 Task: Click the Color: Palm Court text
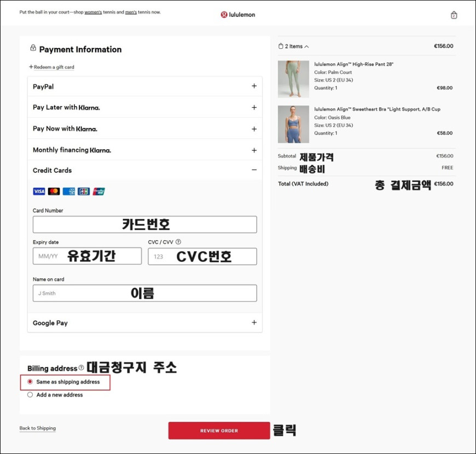[333, 72]
